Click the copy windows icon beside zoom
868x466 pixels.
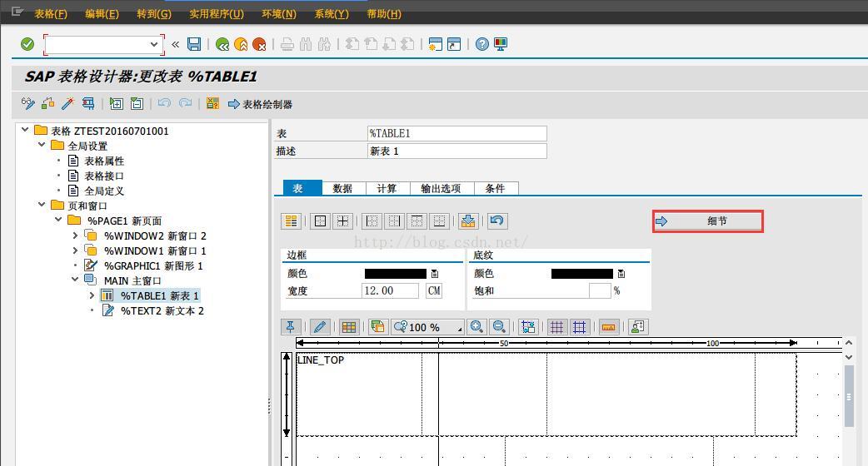[377, 327]
